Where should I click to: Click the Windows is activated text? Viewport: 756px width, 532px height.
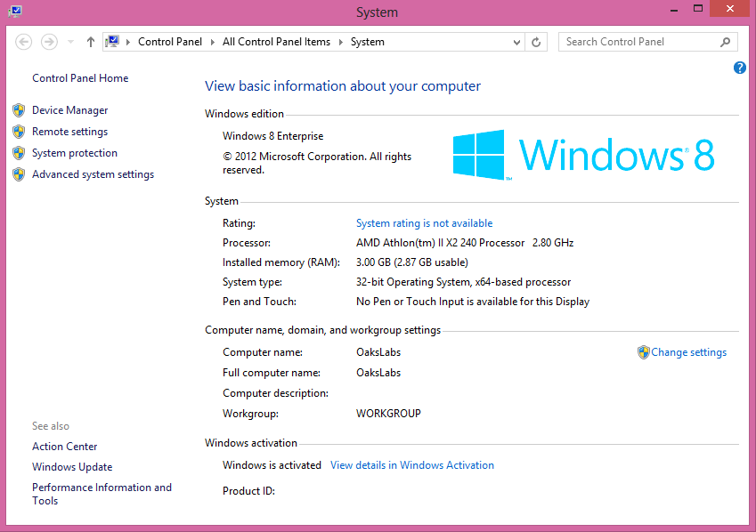point(272,465)
